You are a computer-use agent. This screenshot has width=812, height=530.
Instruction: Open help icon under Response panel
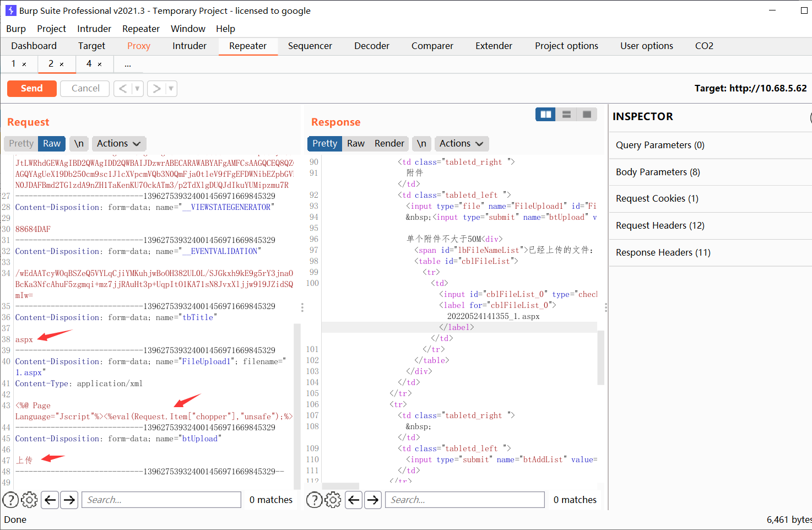[314, 500]
